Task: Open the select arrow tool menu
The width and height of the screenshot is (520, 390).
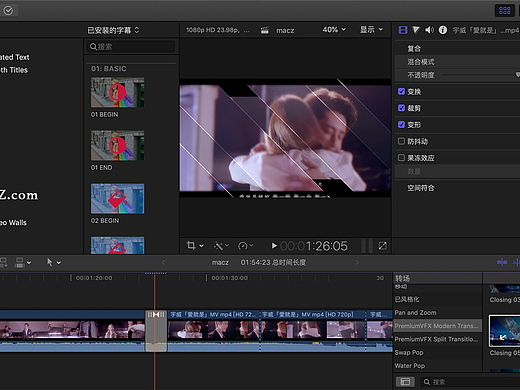Action: point(53,263)
